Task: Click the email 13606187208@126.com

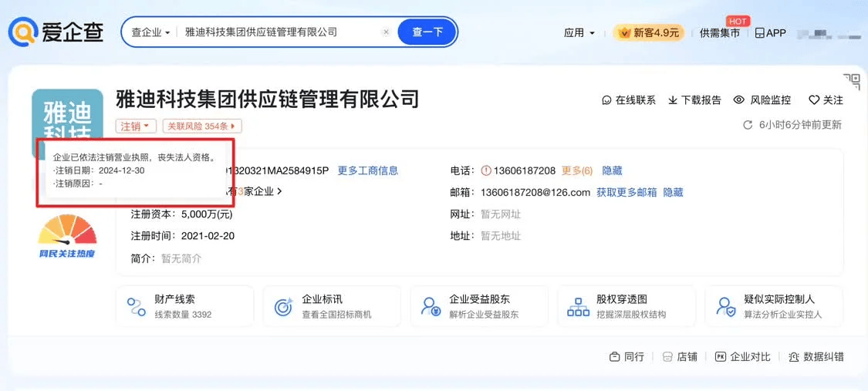Action: [536, 193]
